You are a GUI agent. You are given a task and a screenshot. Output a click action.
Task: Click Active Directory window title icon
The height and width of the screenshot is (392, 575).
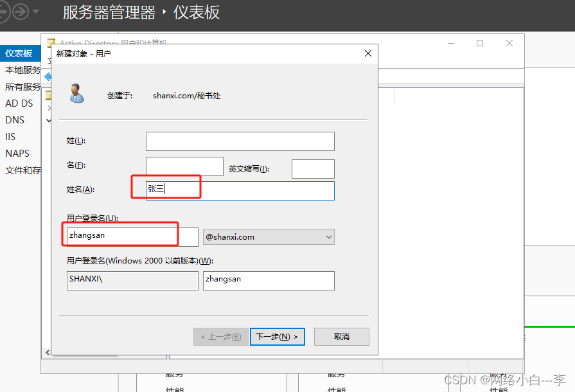click(51, 42)
